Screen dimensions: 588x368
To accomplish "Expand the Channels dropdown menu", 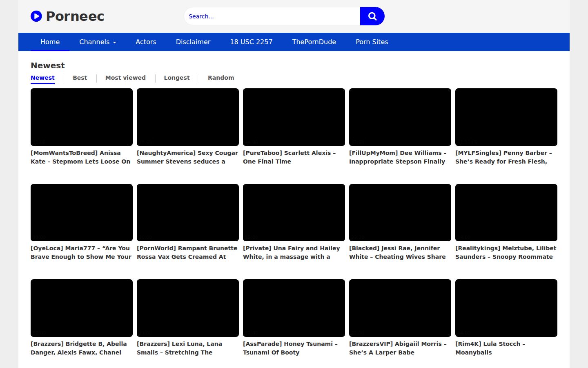I will [98, 42].
